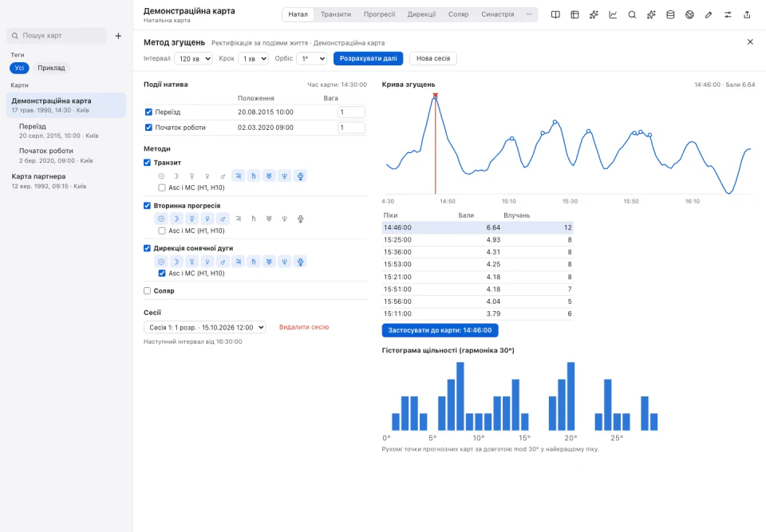The width and height of the screenshot is (766, 532).
Task: Open the book icon in top toolbar
Action: 555,14
